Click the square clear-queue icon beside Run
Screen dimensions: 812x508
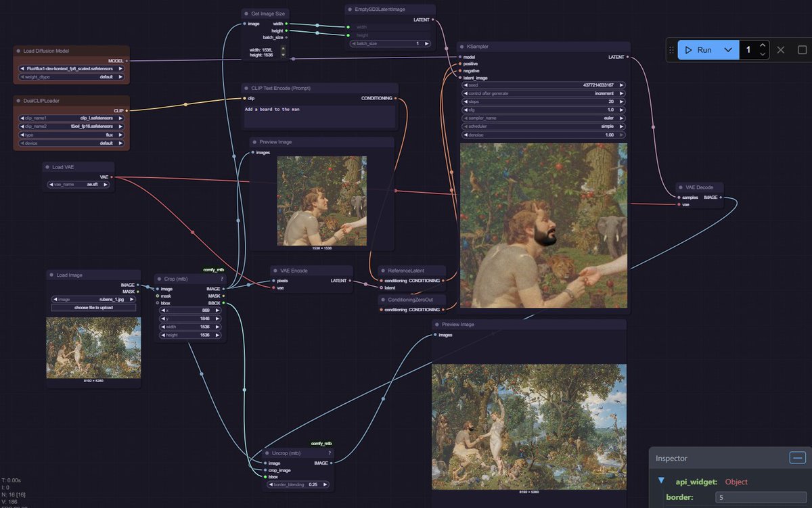point(802,49)
